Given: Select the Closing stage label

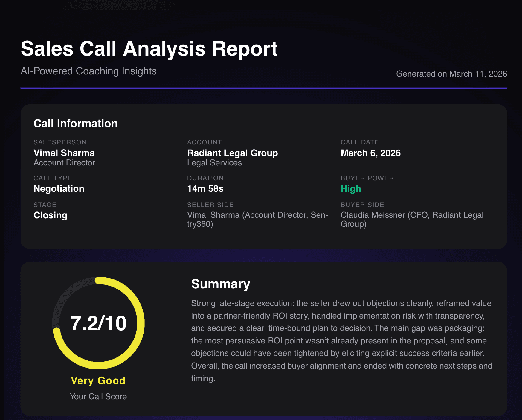Looking at the screenshot, I should click(x=51, y=215).
